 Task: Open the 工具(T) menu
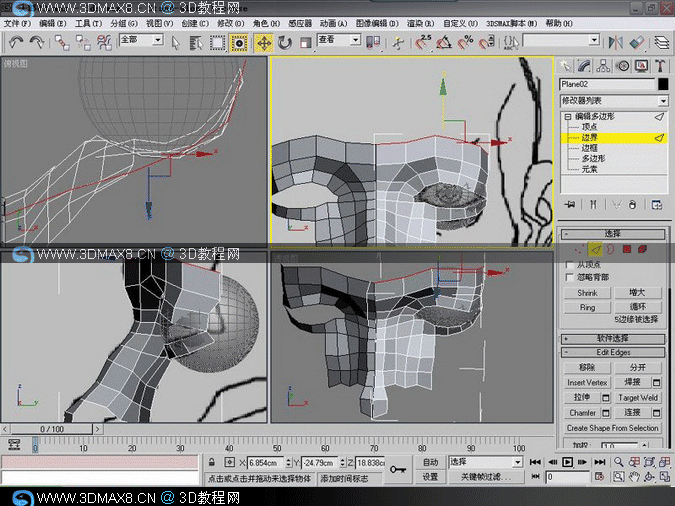[88, 23]
